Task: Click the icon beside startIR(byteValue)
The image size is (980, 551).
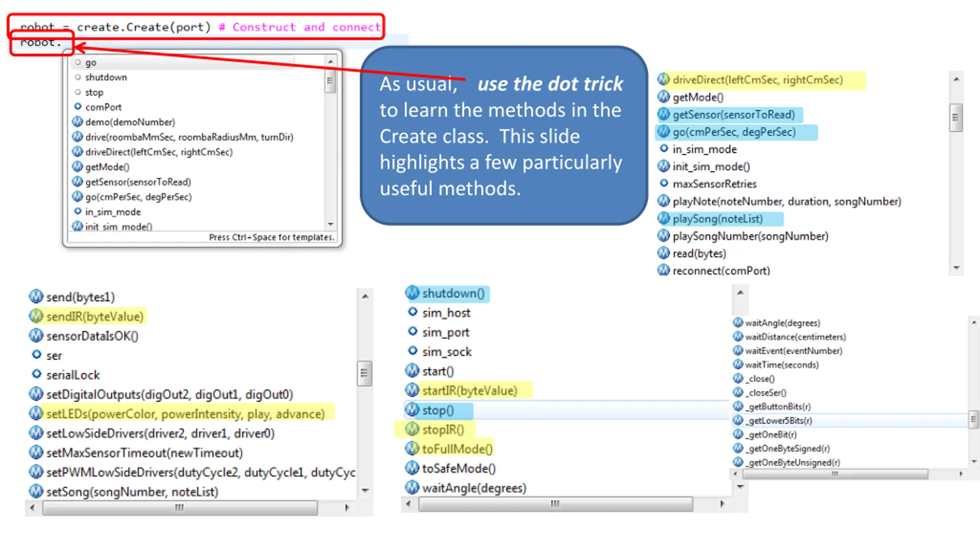Action: [412, 390]
